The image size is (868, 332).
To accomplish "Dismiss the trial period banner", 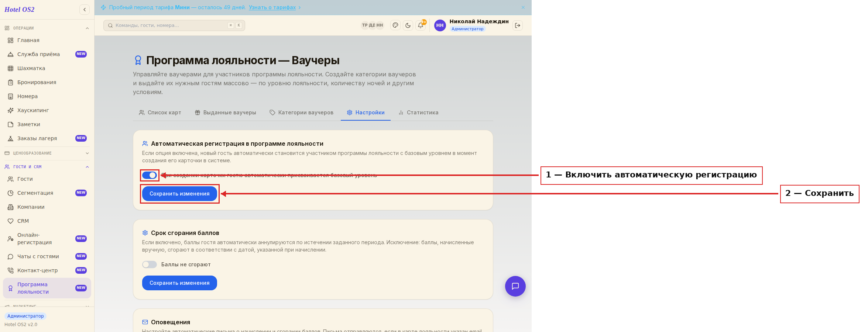I will coord(523,7).
